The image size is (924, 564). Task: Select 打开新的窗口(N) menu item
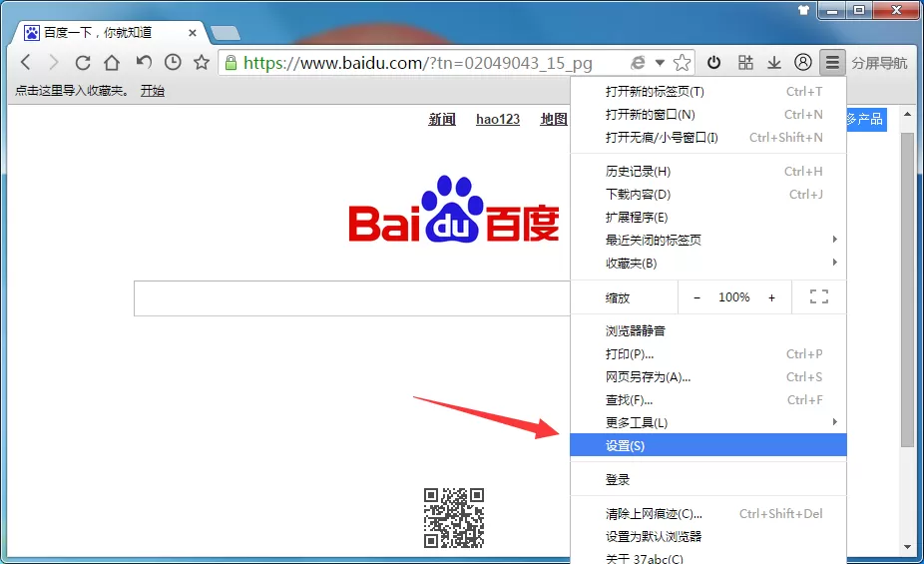(x=707, y=115)
